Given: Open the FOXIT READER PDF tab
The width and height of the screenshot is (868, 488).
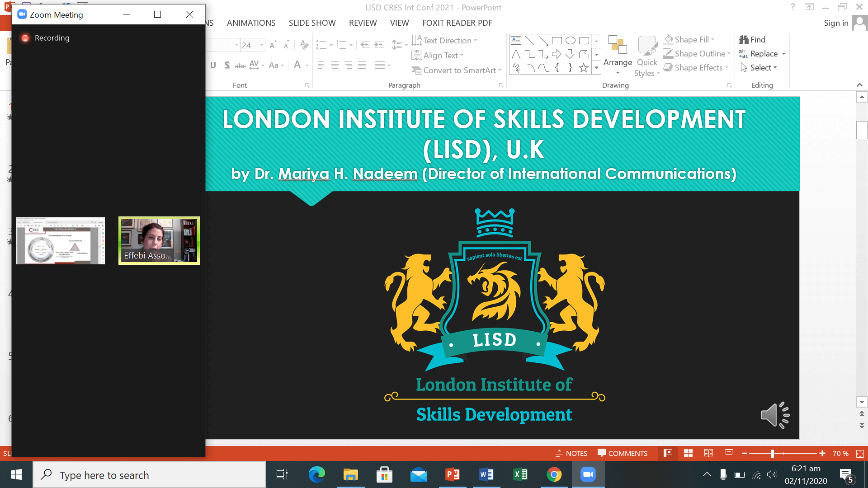Looking at the screenshot, I should point(457,23).
